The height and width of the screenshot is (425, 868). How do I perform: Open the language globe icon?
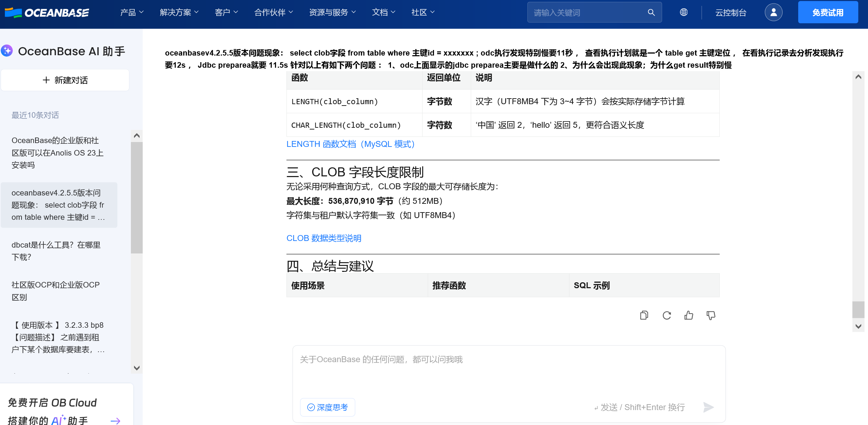pos(684,12)
